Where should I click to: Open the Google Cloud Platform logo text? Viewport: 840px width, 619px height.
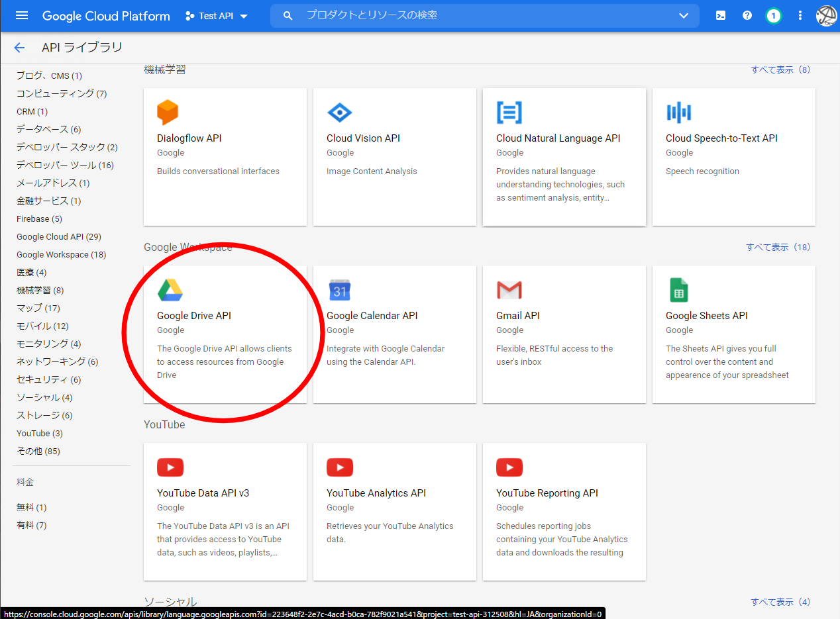click(x=106, y=16)
